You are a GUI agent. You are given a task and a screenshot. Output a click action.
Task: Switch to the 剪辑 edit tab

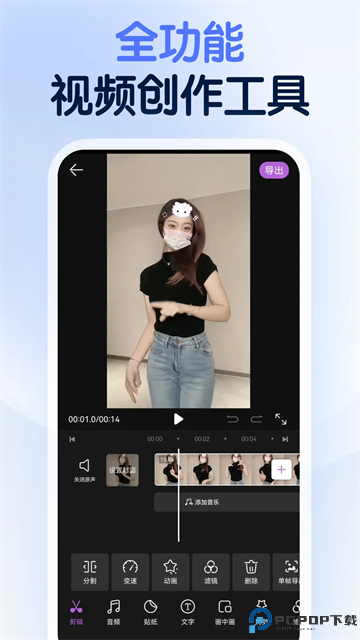coord(76,613)
